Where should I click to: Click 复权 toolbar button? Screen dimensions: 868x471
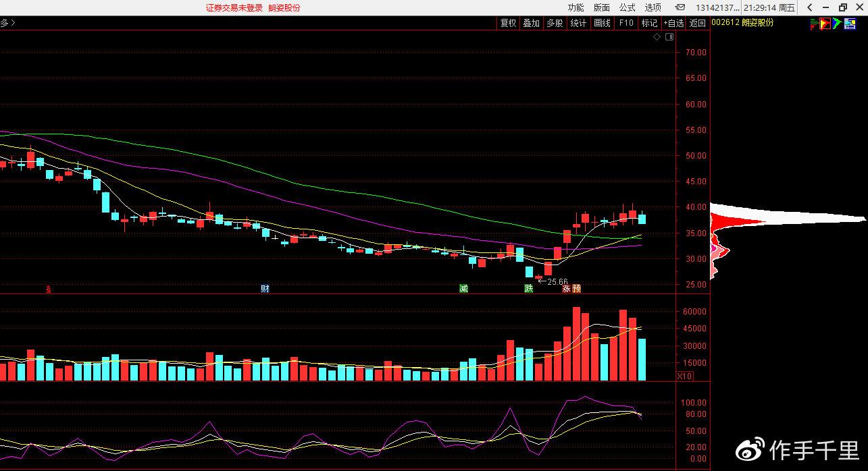[508, 23]
